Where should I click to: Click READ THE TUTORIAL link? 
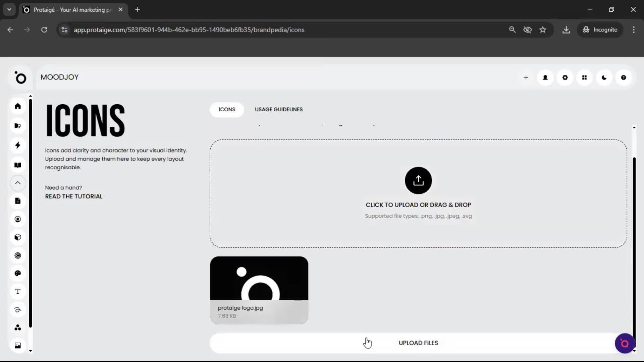73,196
